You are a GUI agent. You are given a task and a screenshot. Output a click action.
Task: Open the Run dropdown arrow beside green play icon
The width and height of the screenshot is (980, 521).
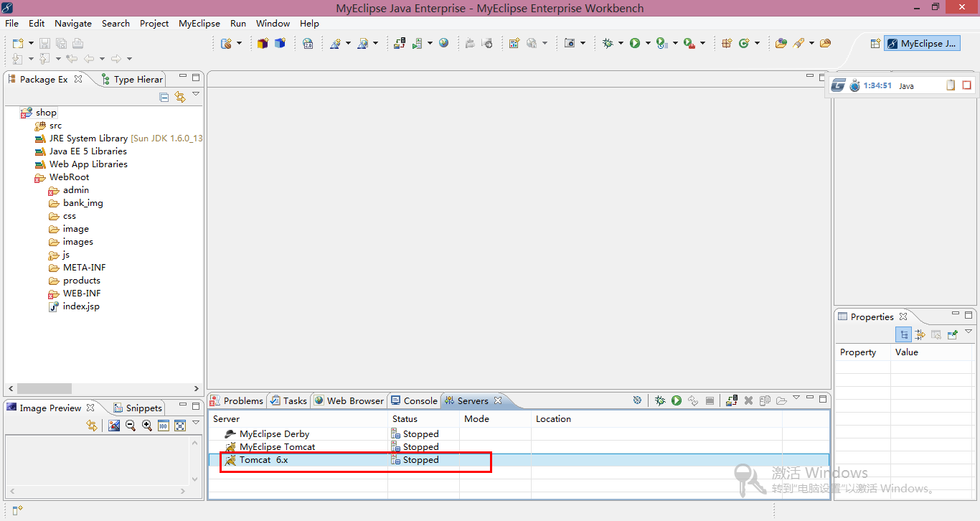tap(648, 44)
